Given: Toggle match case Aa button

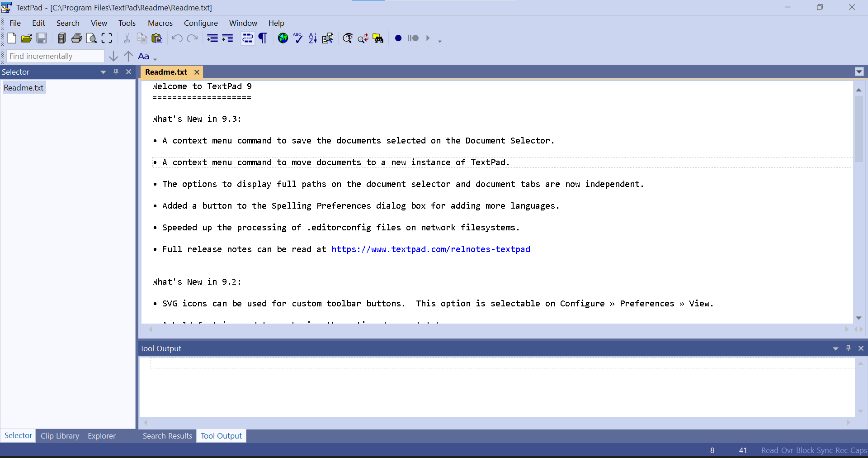Looking at the screenshot, I should pyautogui.click(x=144, y=56).
